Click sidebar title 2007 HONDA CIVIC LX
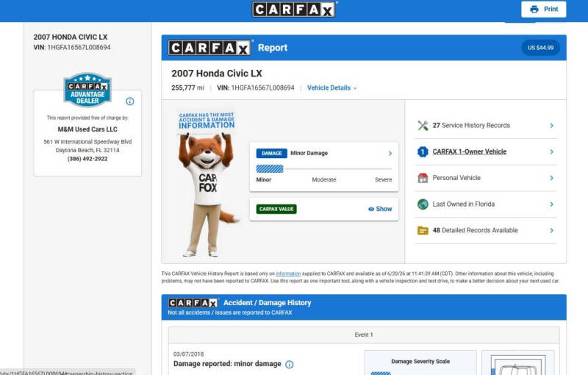Viewport: 588px width, 375px height. pyautogui.click(x=70, y=37)
